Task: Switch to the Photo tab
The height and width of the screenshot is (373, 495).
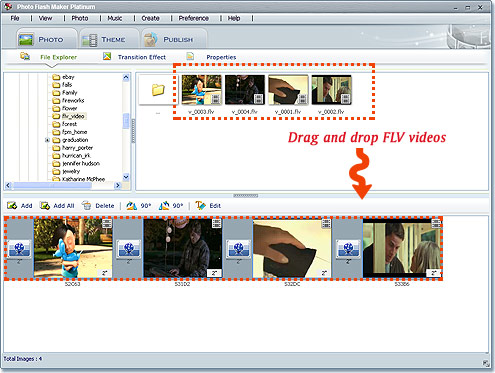Action: [46, 39]
